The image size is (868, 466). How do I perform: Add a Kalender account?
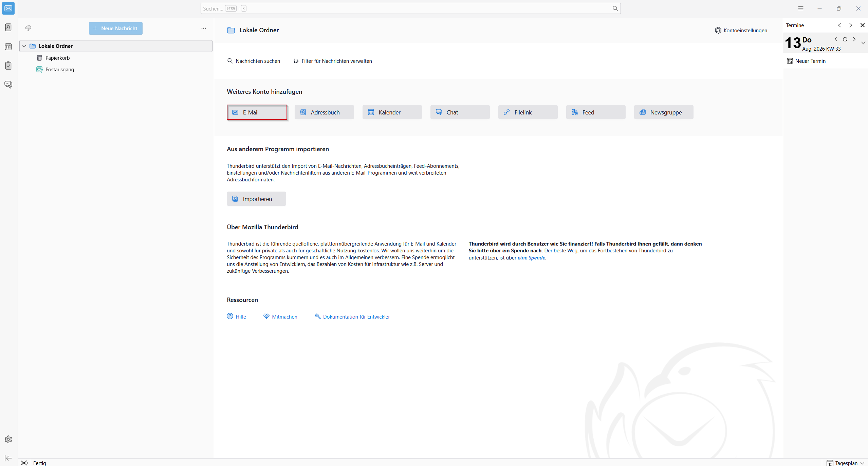pyautogui.click(x=392, y=112)
